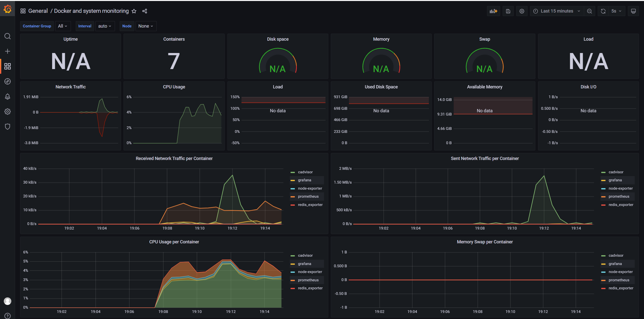Open 'Sent Network Traffic per Container' panel title
The width and height of the screenshot is (644, 319).
point(485,158)
